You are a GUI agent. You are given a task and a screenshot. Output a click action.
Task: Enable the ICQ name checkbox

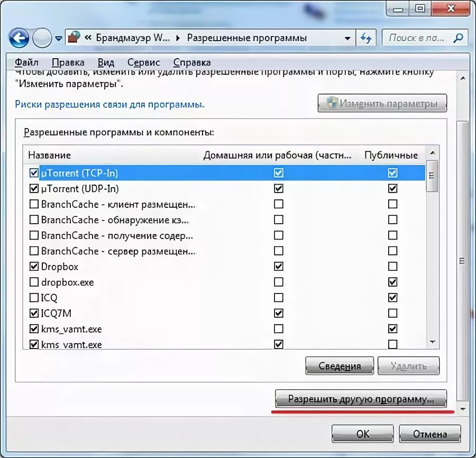coord(34,297)
